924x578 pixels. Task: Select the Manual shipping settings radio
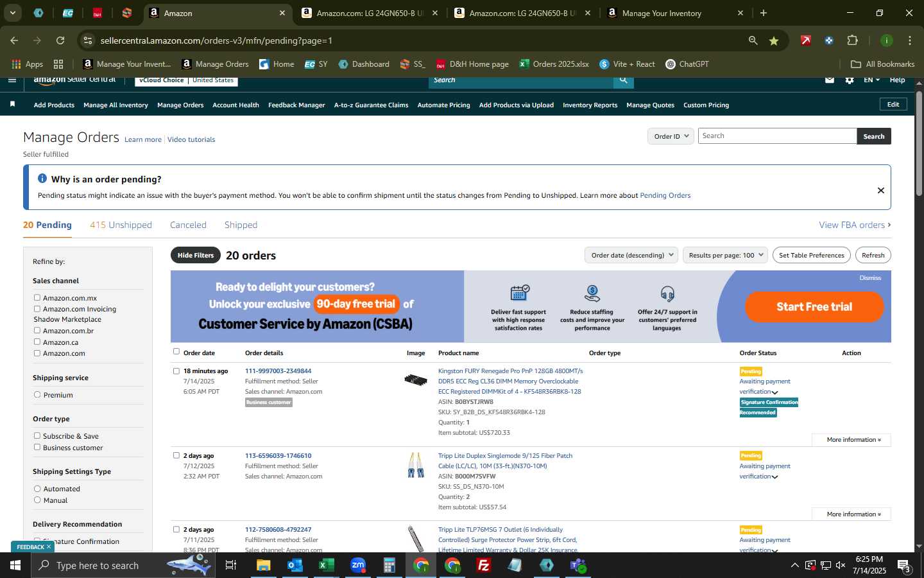click(37, 500)
